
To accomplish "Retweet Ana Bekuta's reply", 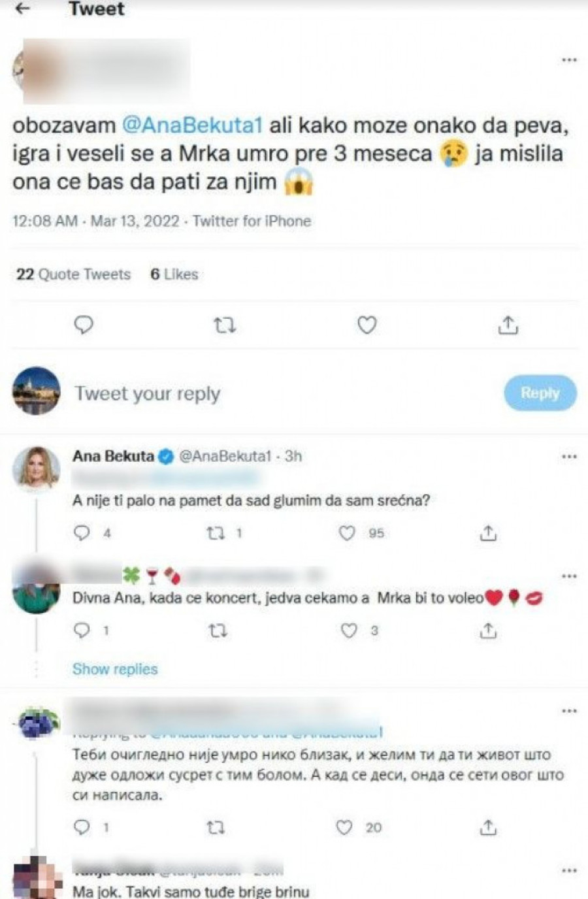I will coord(215,533).
